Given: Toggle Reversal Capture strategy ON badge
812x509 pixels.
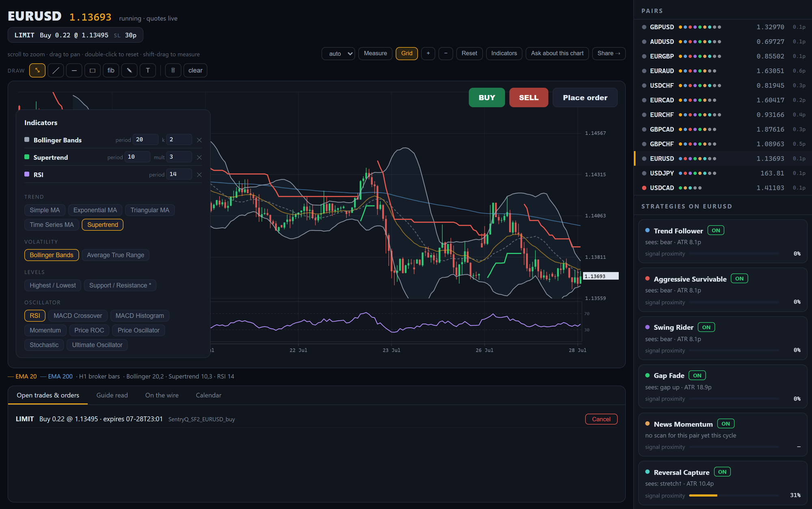Looking at the screenshot, I should tap(722, 472).
